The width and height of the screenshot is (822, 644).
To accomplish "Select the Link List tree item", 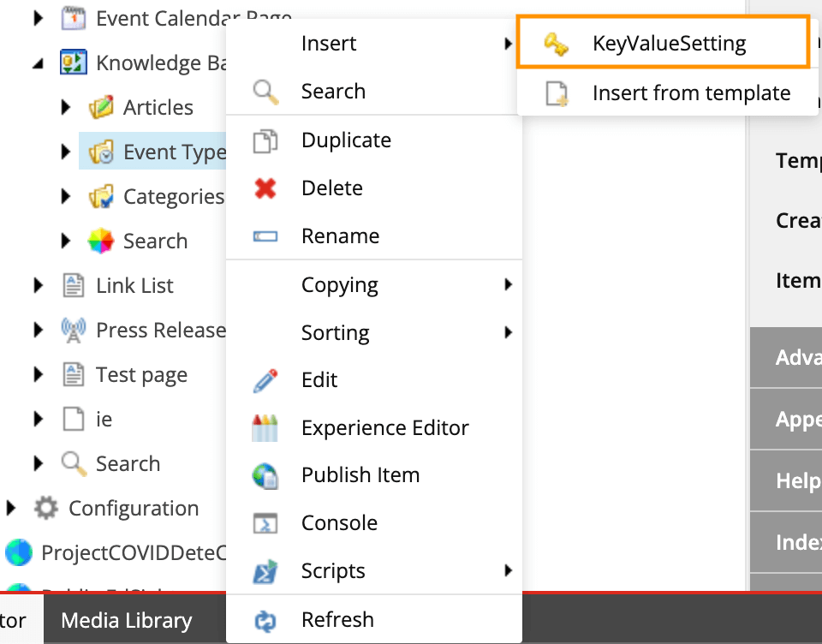I will [x=134, y=286].
